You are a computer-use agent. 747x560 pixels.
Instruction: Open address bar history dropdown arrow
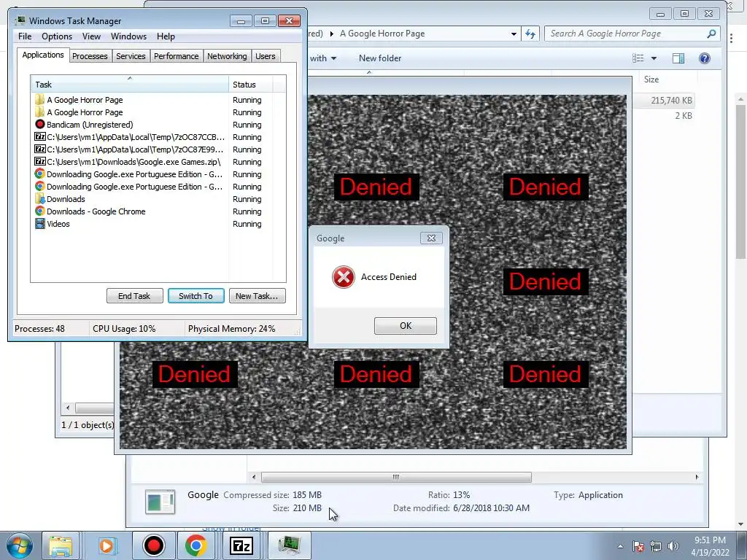pyautogui.click(x=514, y=34)
